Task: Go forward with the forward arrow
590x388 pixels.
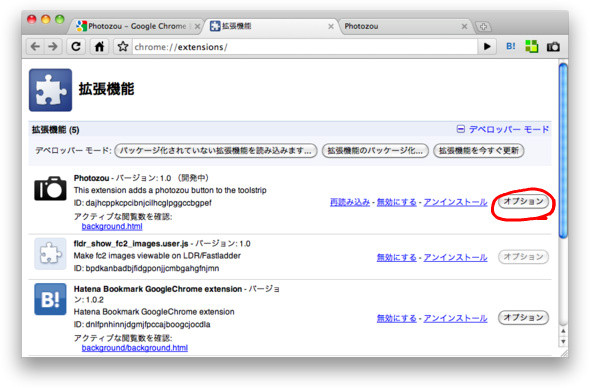Action: pos(53,47)
